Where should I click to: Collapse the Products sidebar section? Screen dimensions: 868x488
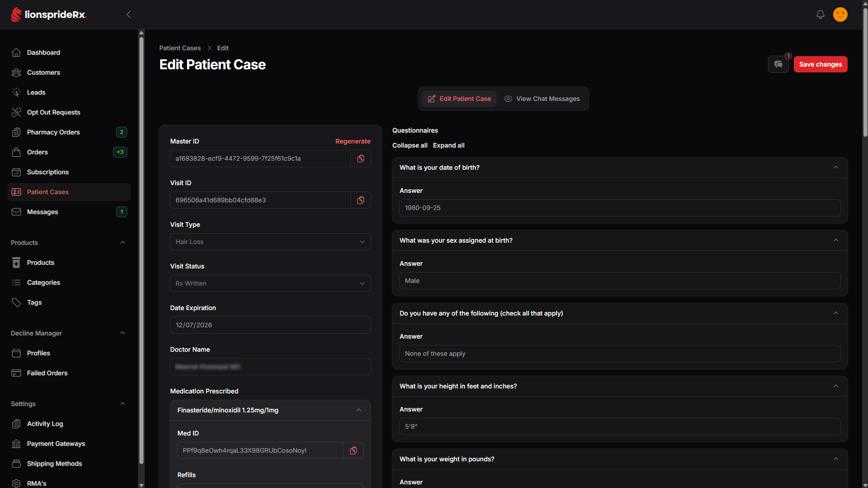tap(123, 243)
